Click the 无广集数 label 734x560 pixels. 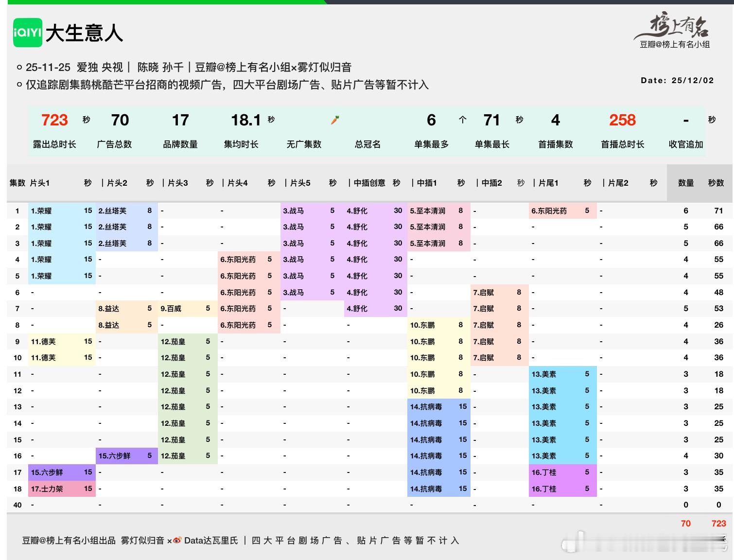(304, 144)
